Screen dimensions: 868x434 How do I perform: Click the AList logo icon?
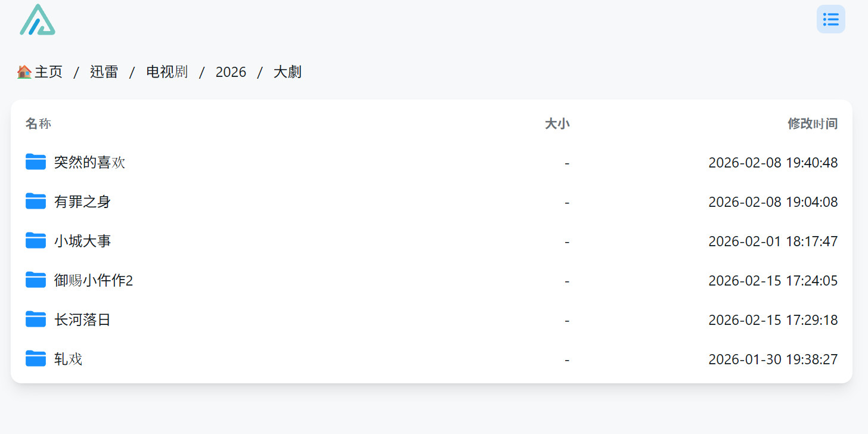37,20
